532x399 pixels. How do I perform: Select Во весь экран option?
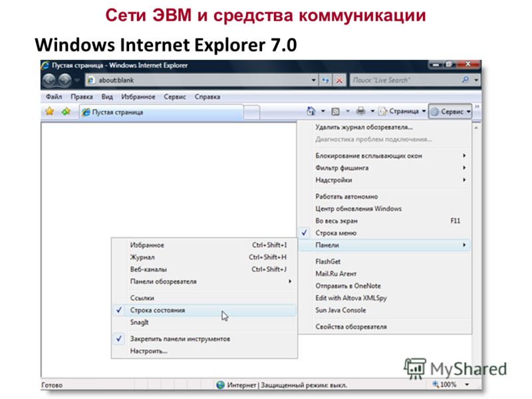(x=385, y=221)
